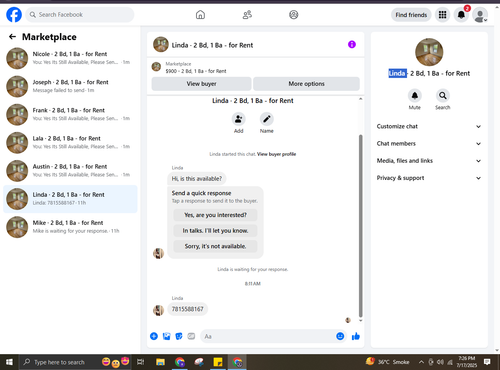
Task: Click the weather 36°C Smoke widget
Action: [x=388, y=362]
